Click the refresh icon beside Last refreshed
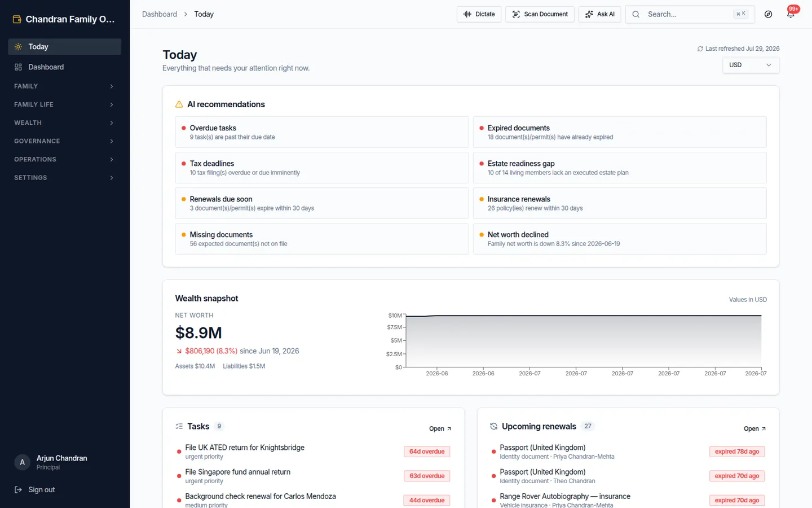The width and height of the screenshot is (812, 508). point(700,49)
